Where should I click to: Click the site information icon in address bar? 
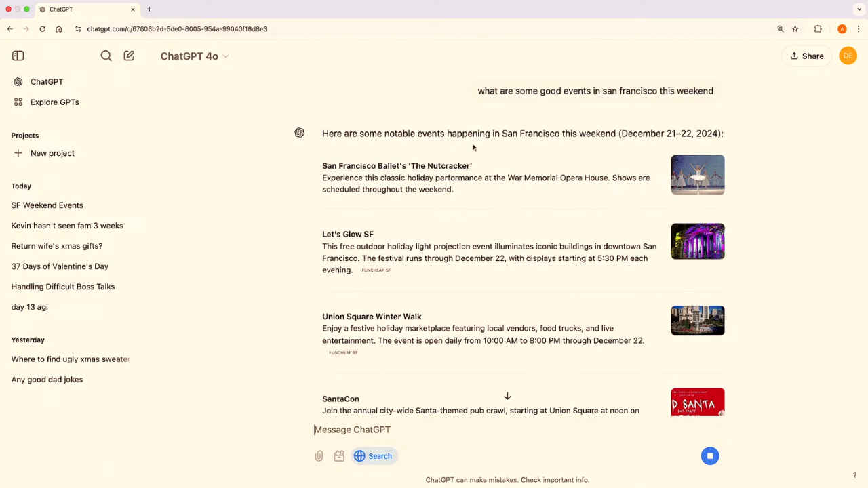tap(78, 29)
